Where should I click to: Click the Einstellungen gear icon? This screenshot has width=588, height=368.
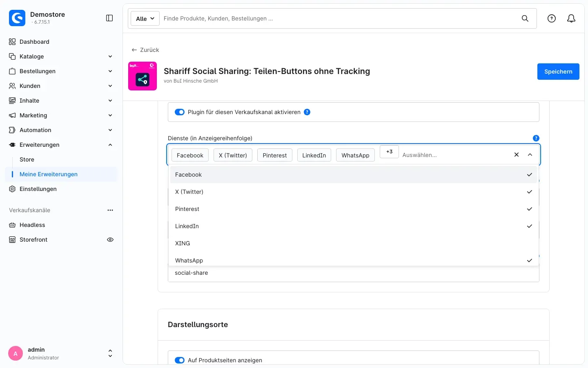coord(12,189)
